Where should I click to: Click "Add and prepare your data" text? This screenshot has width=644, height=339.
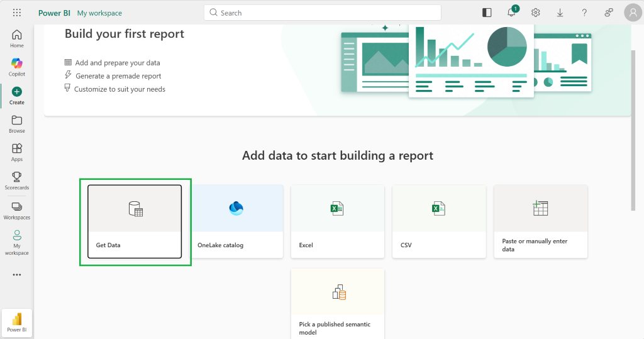click(118, 63)
